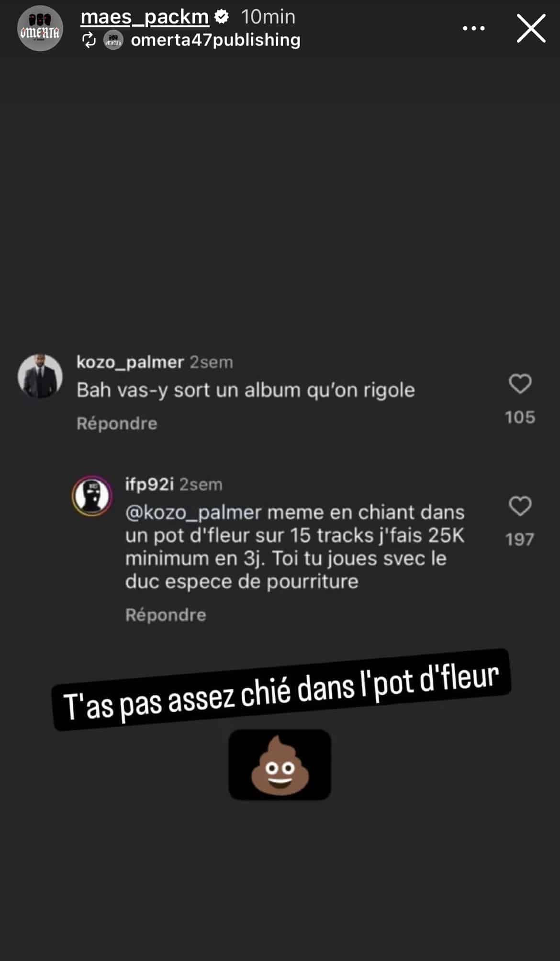Screen dimensions: 560x961
Task: View the 197 likes count on ifp92i's reply
Action: tap(520, 540)
